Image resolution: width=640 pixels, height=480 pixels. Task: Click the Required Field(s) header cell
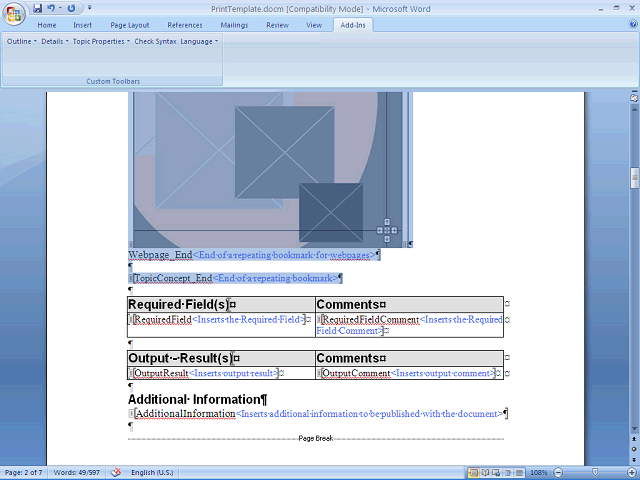pyautogui.click(x=221, y=304)
